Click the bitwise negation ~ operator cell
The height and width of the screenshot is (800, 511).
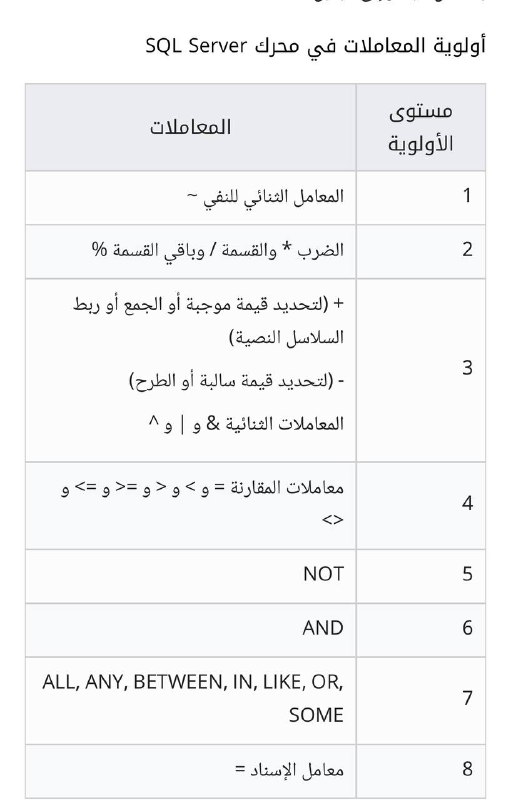[190, 197]
